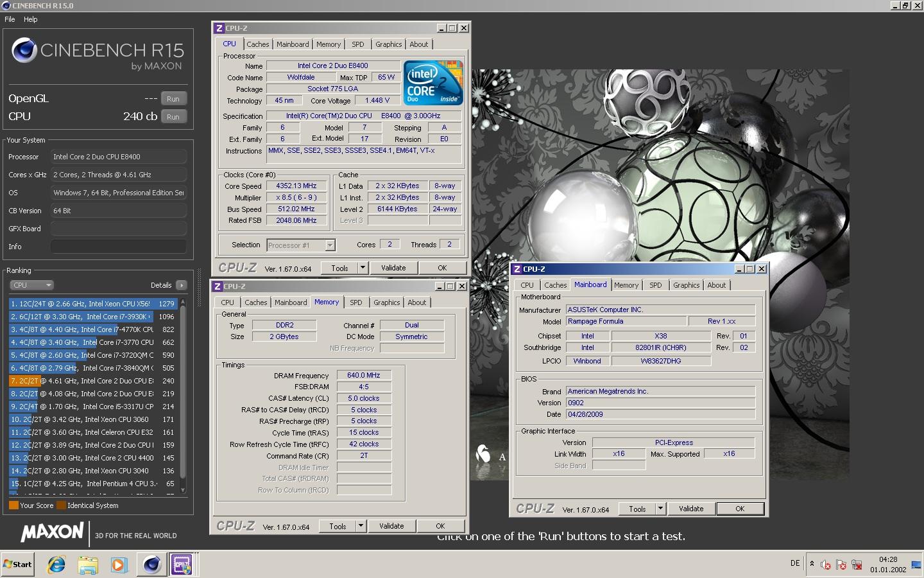This screenshot has width=924, height=578.
Task: Click Rampage Formula model field
Action: tap(626, 322)
